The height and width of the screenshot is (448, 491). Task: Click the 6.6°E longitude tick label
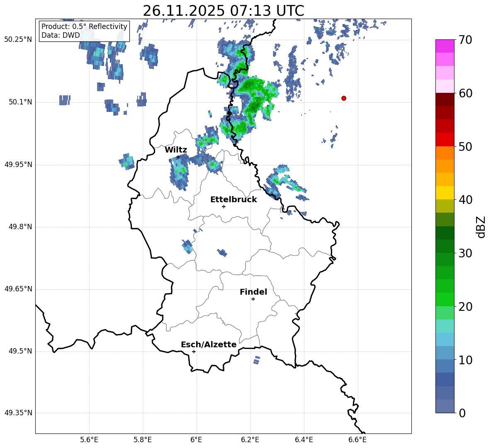click(357, 440)
